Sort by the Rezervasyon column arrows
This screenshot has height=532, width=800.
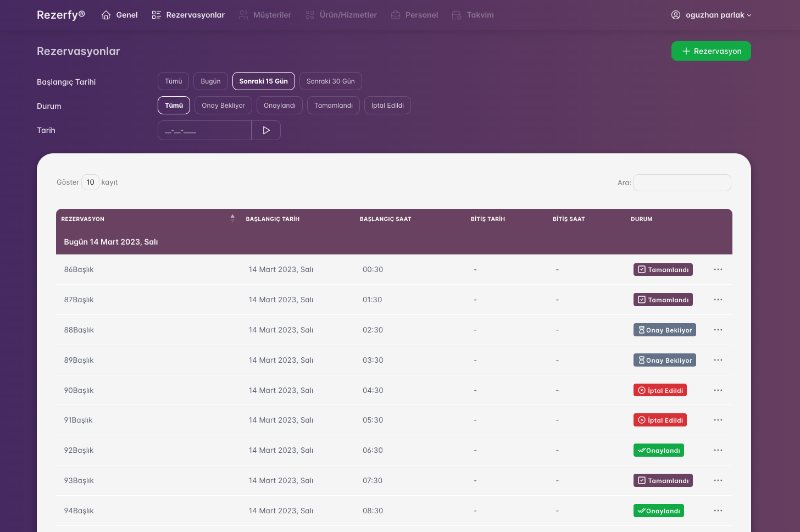click(x=232, y=219)
